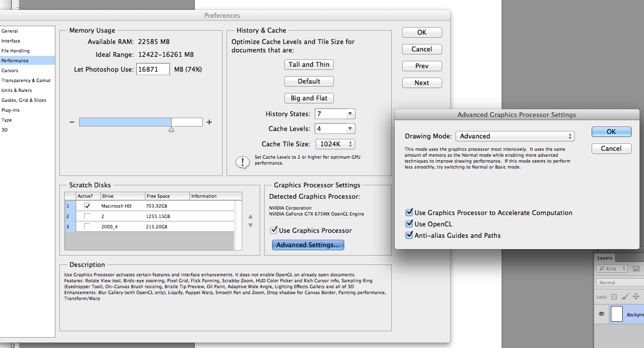
Task: Move scratch disk up with the up arrow
Action: 250,217
